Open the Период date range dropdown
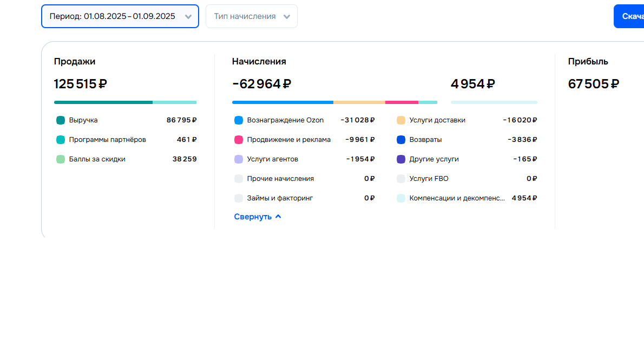 (120, 16)
